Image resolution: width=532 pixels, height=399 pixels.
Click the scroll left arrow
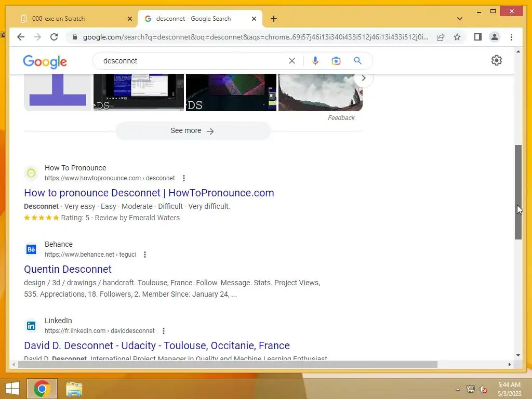click(14, 364)
